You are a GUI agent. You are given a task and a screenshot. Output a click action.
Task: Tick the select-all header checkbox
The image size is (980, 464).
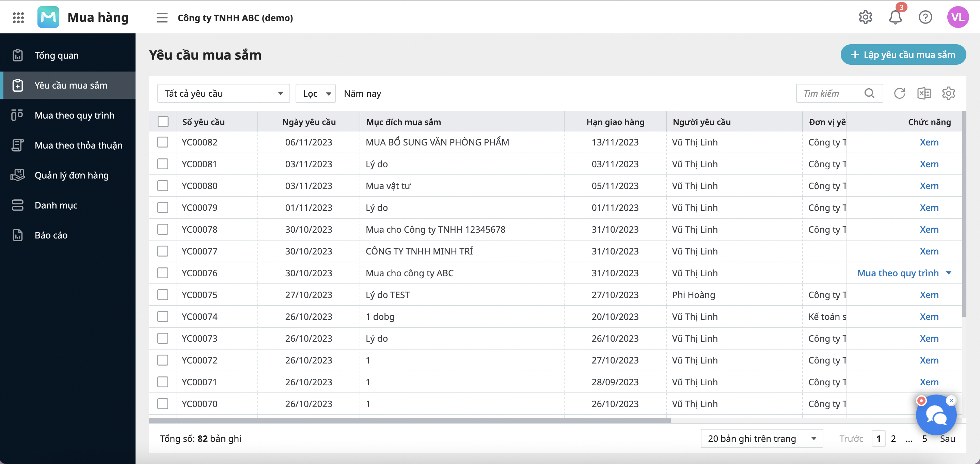pyautogui.click(x=163, y=122)
